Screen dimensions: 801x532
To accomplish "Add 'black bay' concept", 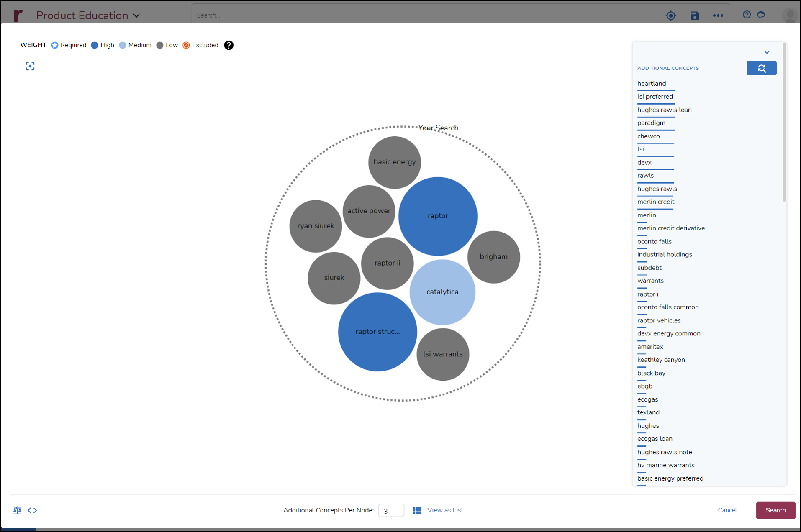I will pos(651,373).
